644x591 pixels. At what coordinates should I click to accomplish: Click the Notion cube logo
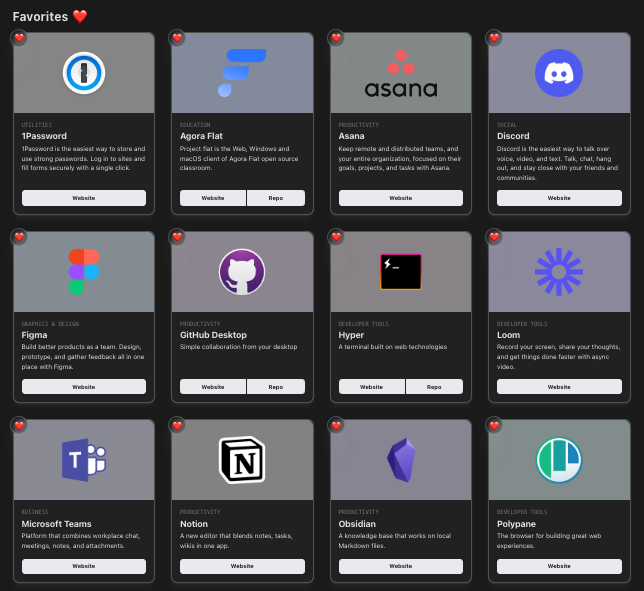coord(242,460)
